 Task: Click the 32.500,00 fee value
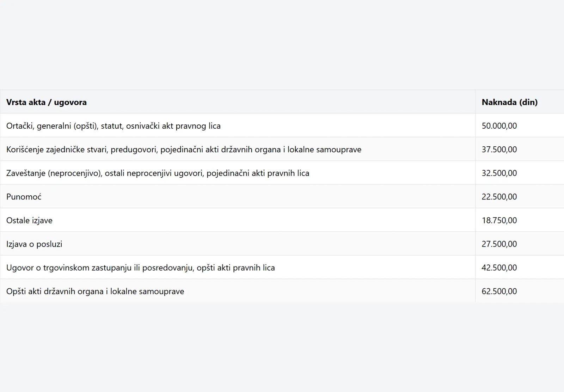coord(499,173)
